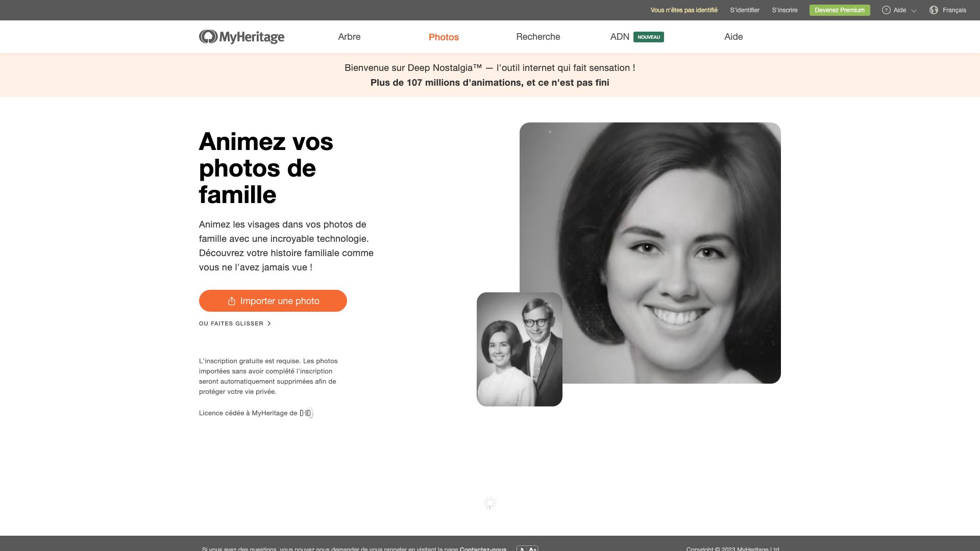The height and width of the screenshot is (551, 980).
Task: Click the S'inscrire link
Action: tap(785, 10)
